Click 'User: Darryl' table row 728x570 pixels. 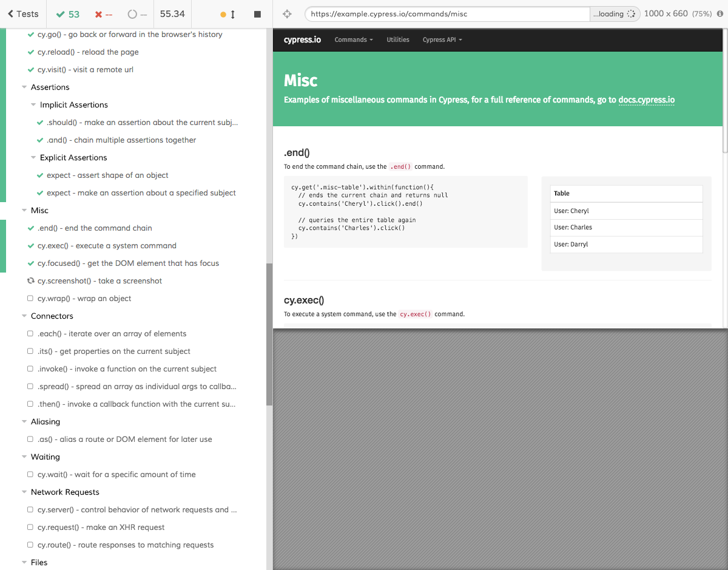[x=626, y=244]
